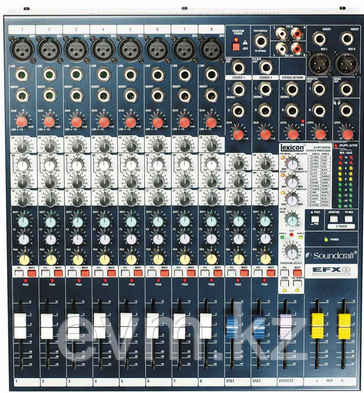The width and height of the screenshot is (364, 393).
Task: Turn the Program Select rotary knob
Action: pos(291,252)
